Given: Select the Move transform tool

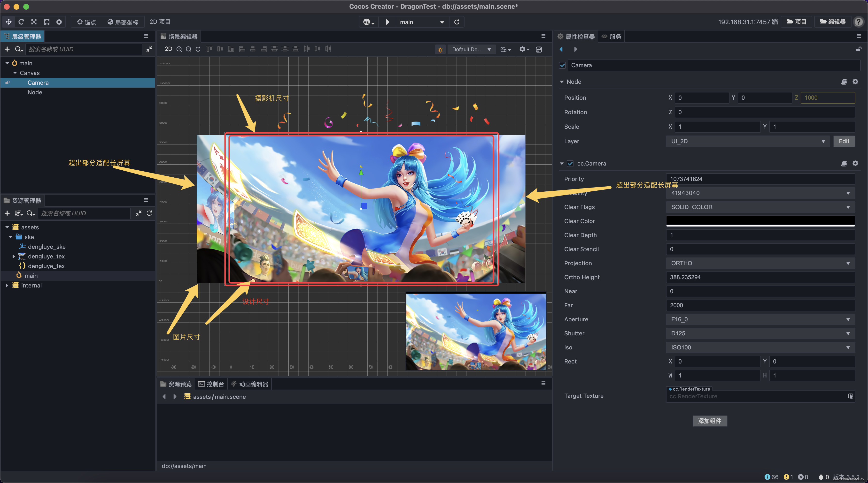Looking at the screenshot, I should pyautogui.click(x=8, y=22).
